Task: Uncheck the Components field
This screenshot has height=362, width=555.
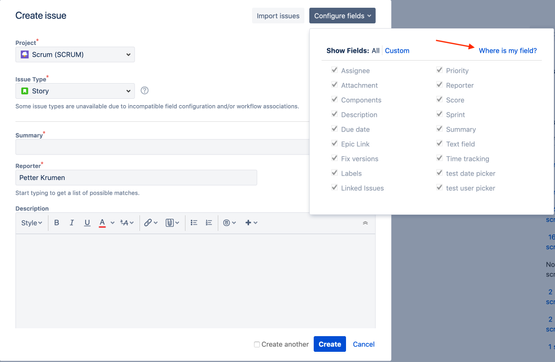Action: (334, 99)
